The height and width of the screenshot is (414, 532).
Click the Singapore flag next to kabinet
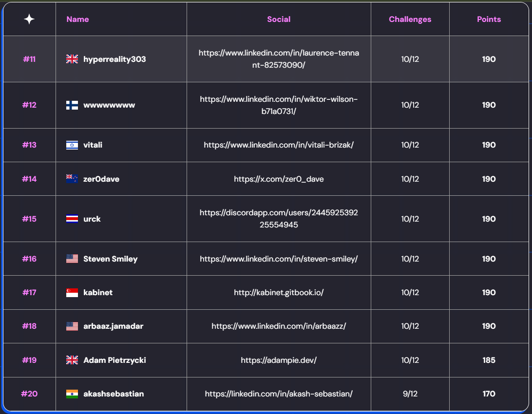[71, 292]
